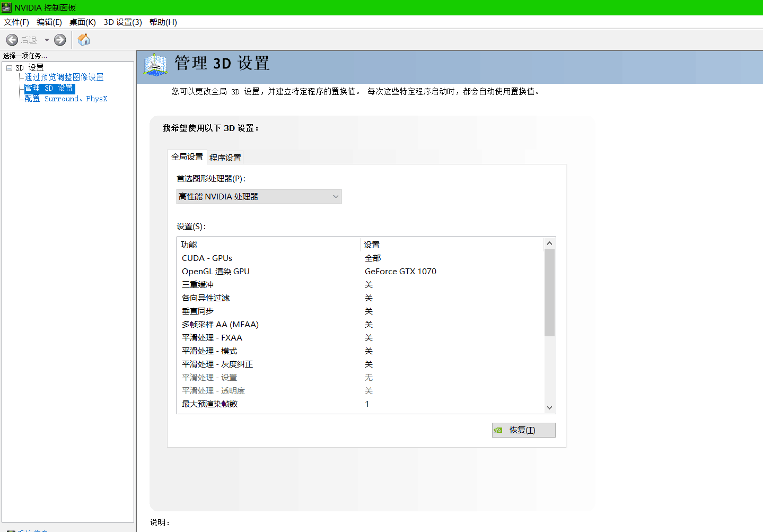Open 配置 Surround、PhysX tree item

coord(66,99)
